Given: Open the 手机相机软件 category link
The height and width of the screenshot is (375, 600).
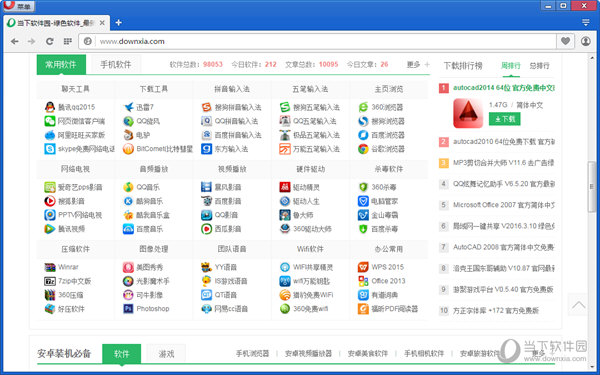Looking at the screenshot, I should click(424, 354).
